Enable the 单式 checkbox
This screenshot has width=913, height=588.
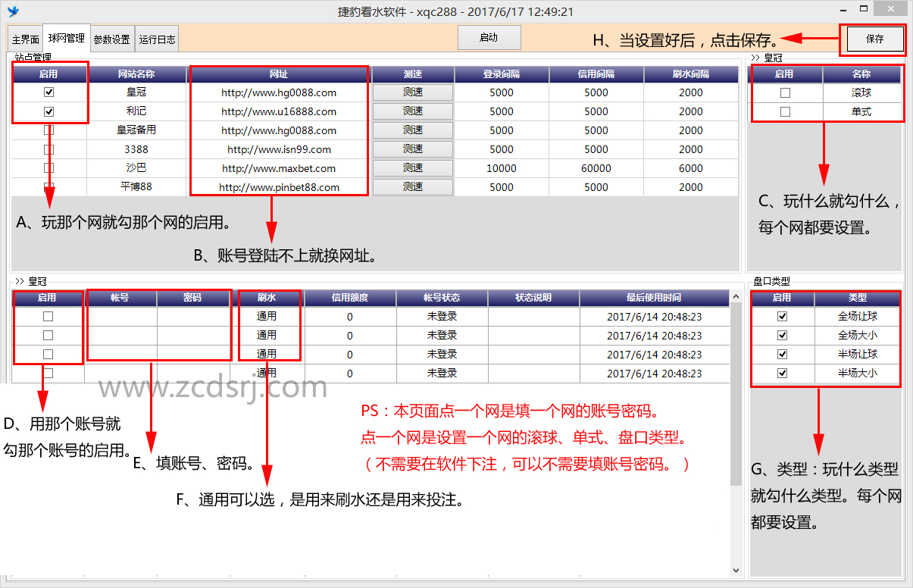coord(785,111)
